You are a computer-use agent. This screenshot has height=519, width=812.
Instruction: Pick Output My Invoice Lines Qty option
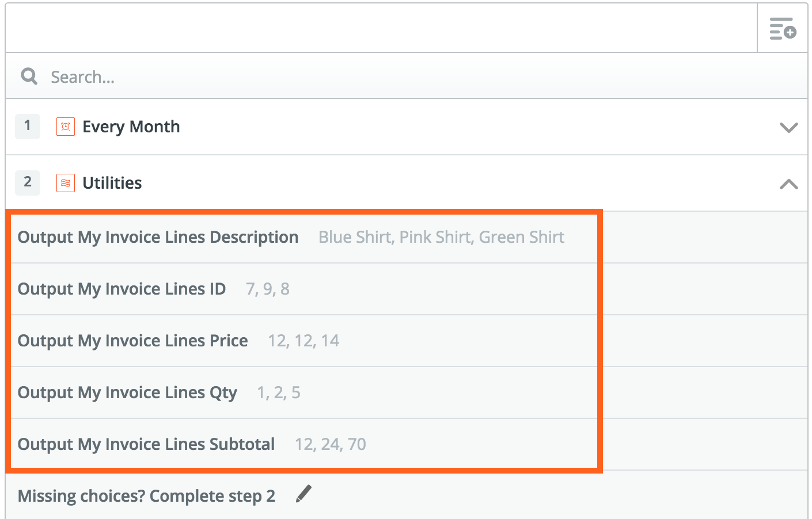pos(127,392)
